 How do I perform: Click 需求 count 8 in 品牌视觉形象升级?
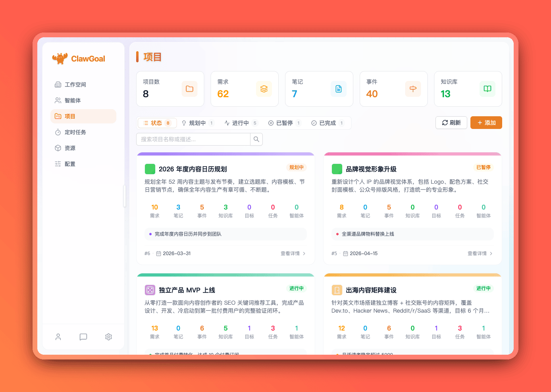pos(342,207)
